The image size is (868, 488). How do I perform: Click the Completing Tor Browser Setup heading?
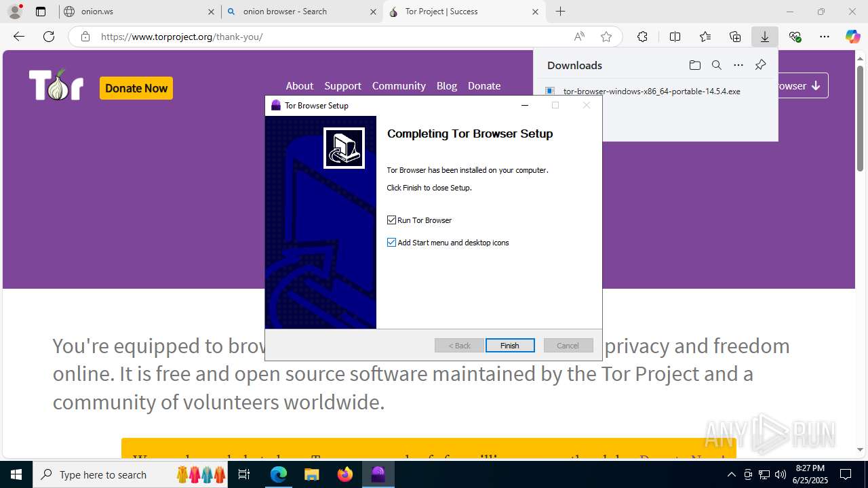pyautogui.click(x=470, y=134)
